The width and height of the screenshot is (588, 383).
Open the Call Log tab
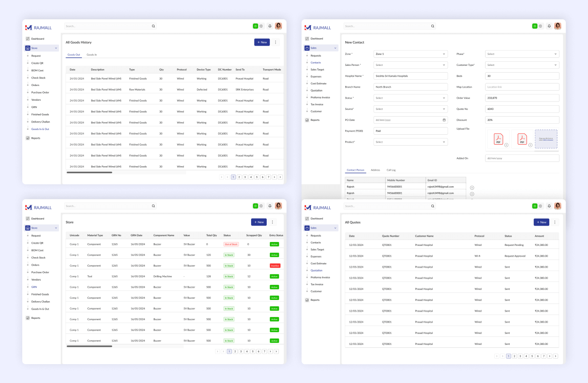point(391,170)
